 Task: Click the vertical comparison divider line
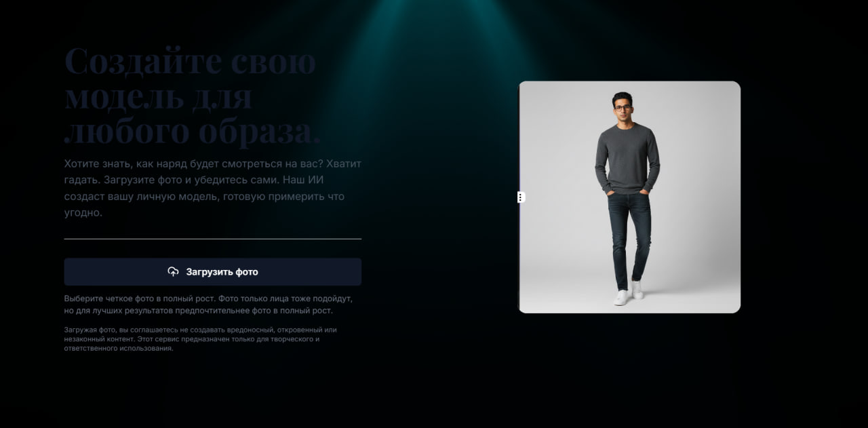click(x=519, y=197)
